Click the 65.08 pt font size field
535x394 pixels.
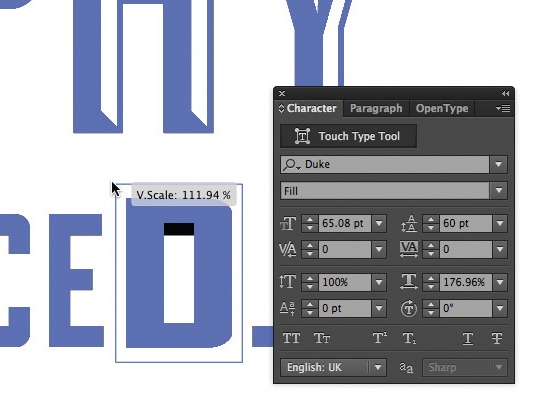344,223
